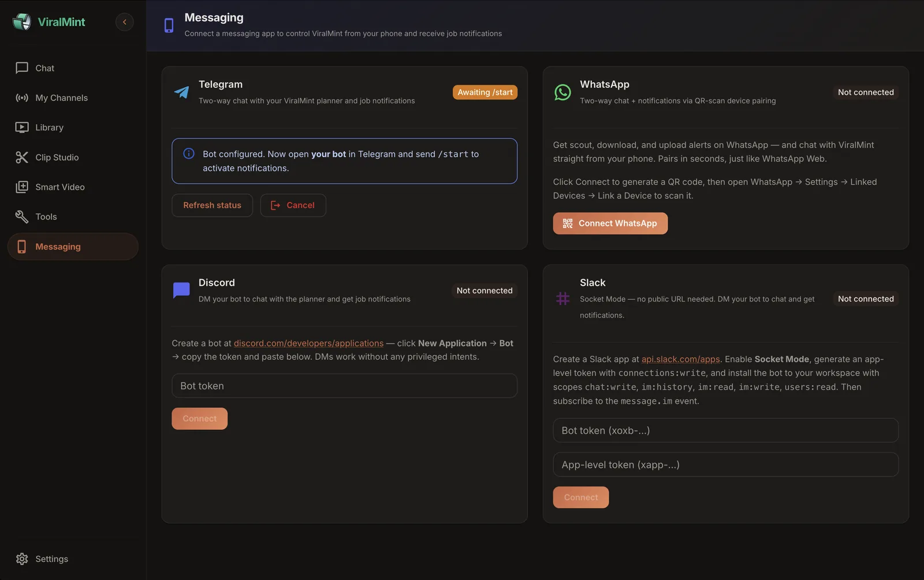
Task: Click the Settings gear icon
Action: point(22,559)
